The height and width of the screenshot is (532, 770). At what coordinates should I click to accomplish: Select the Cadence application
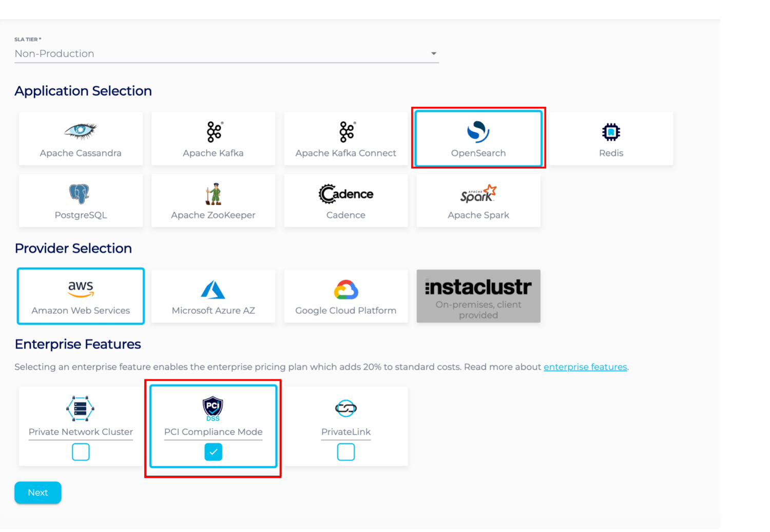click(345, 200)
